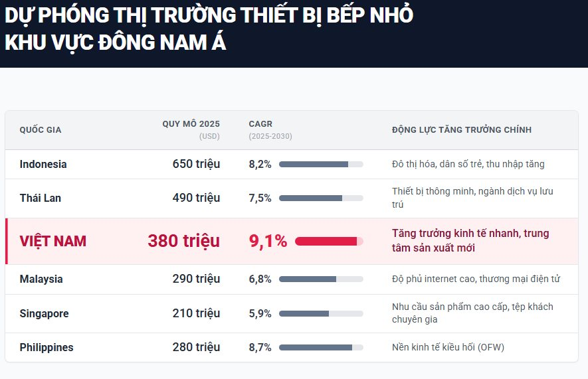Select the Philippines country name
The width and height of the screenshot is (588, 379).
click(x=47, y=347)
